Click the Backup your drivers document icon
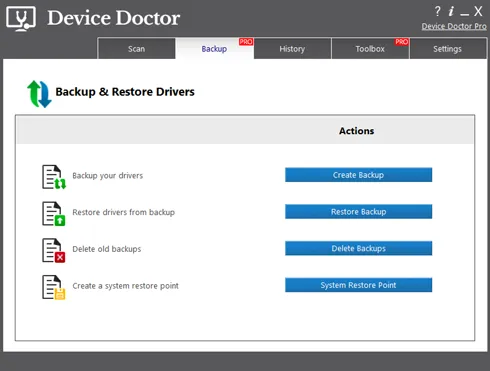Image resolution: width=490 pixels, height=371 pixels. 54,177
